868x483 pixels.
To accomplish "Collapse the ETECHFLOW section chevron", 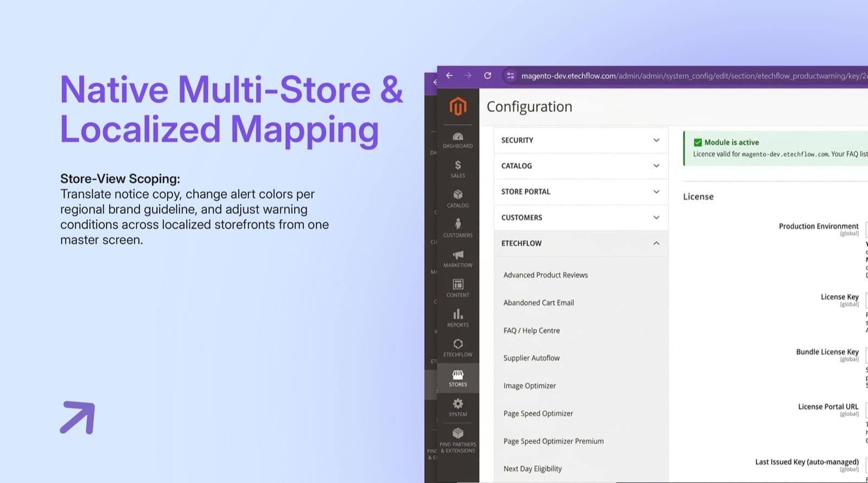I will (656, 243).
